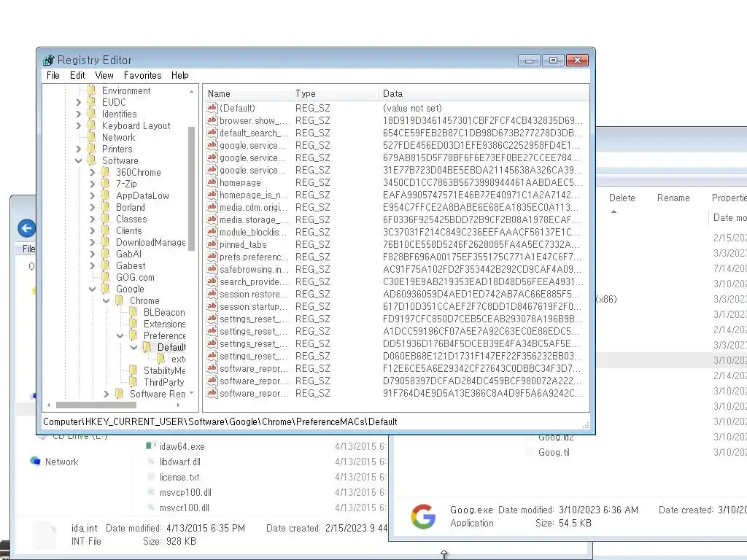The image size is (747, 560).
Task: Click the (Default) string value icon
Action: (212, 108)
